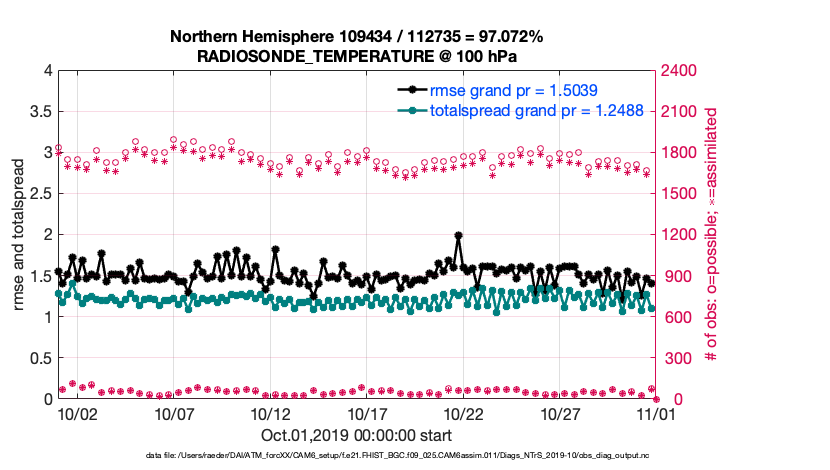Click the RADIOSONDE_TEMPERATURE @ 100 hPa subtitle
The height and width of the screenshot is (470, 830).
pyautogui.click(x=356, y=56)
